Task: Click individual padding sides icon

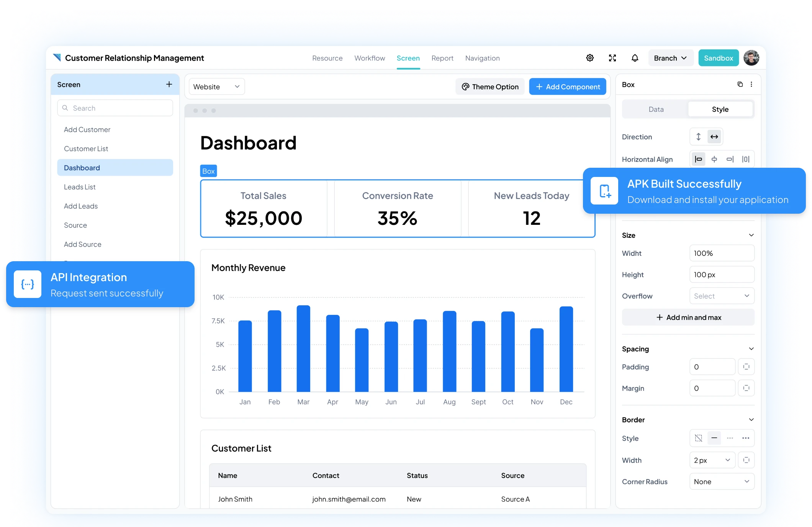Action: [x=746, y=367]
